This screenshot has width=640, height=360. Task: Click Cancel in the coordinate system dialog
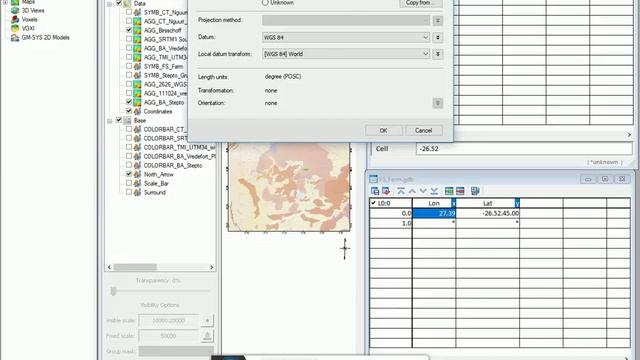(x=423, y=131)
